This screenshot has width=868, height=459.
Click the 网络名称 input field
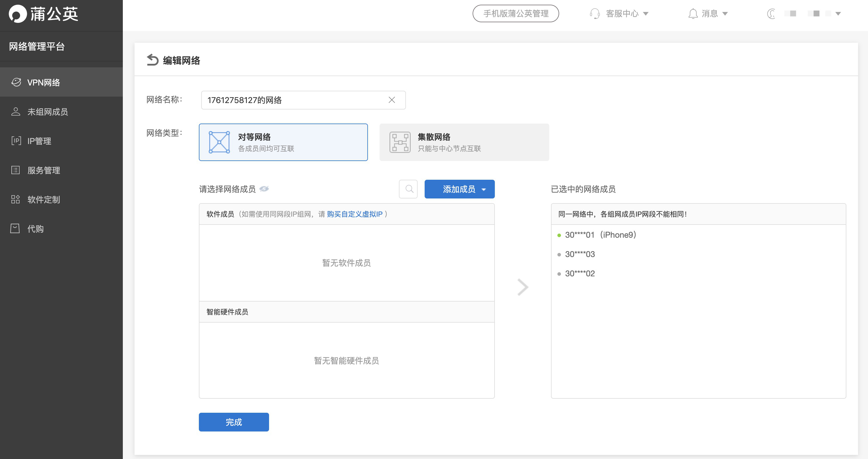pyautogui.click(x=303, y=100)
